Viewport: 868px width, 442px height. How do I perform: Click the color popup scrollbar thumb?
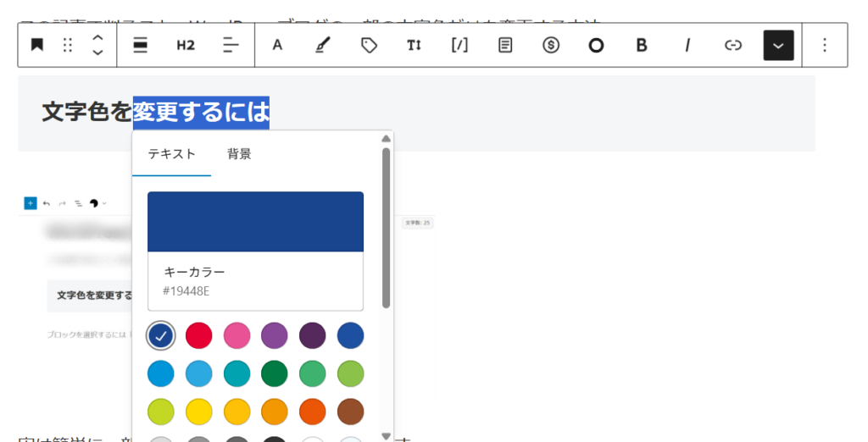click(x=386, y=228)
